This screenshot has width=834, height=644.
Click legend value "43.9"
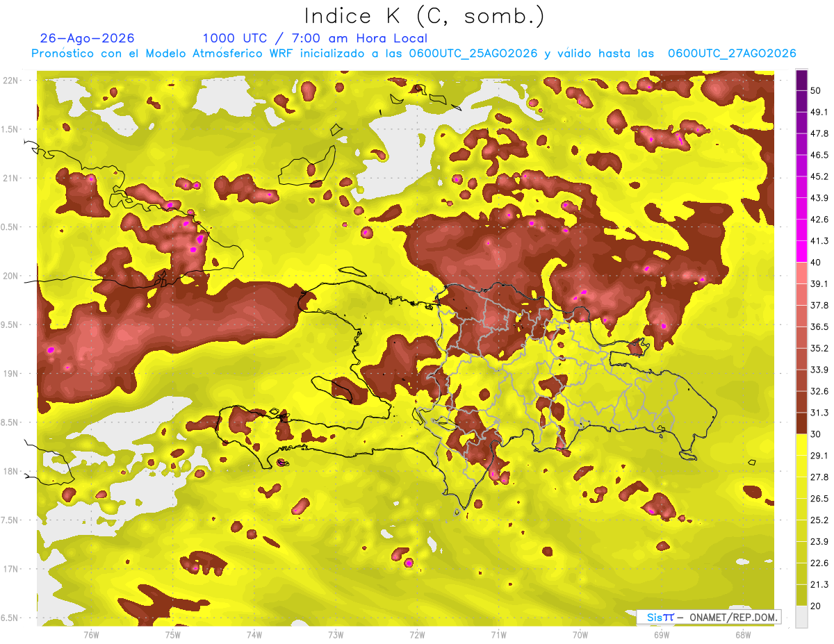[820, 198]
